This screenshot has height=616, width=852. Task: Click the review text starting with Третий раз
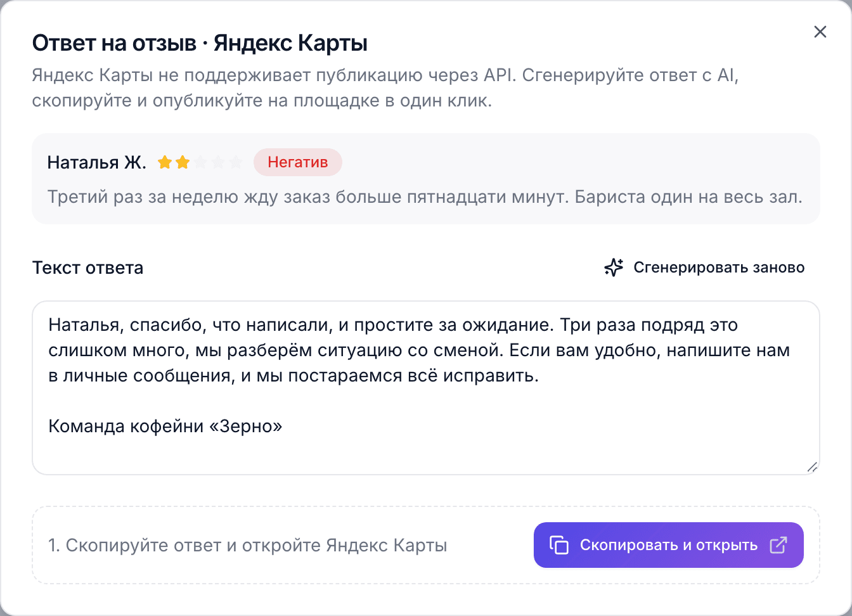click(x=425, y=197)
